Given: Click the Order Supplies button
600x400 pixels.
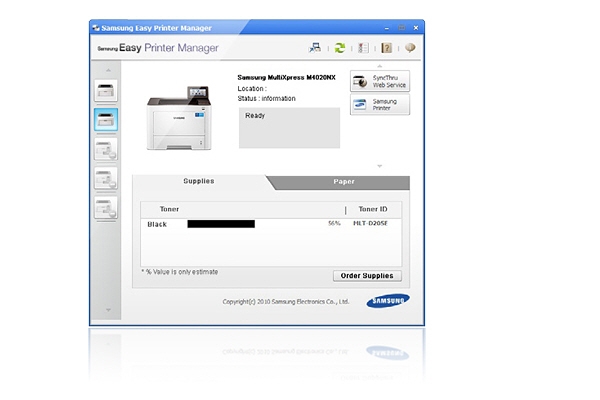Looking at the screenshot, I should pyautogui.click(x=367, y=276).
